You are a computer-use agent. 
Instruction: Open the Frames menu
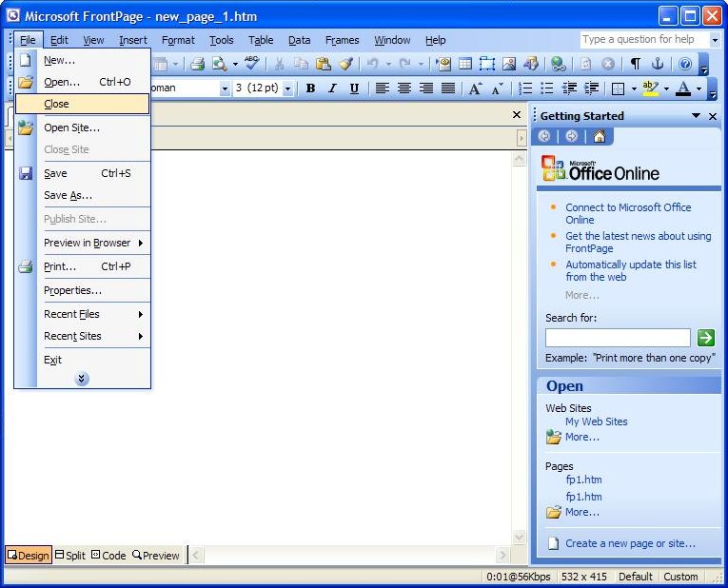343,40
